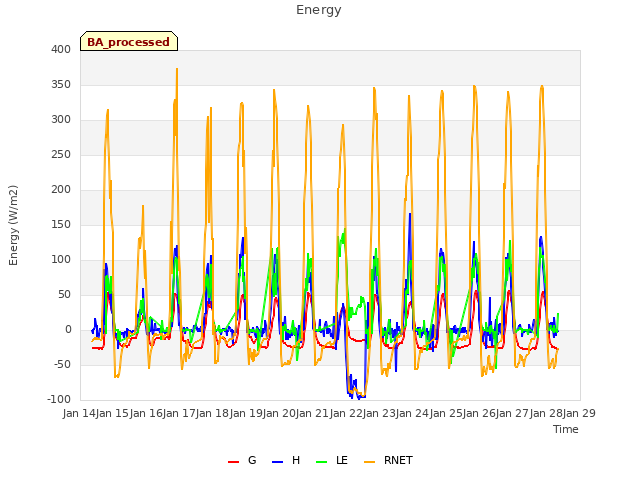The image size is (640, 480).
Task: Click the BA_processed annotation box
Action: [129, 41]
